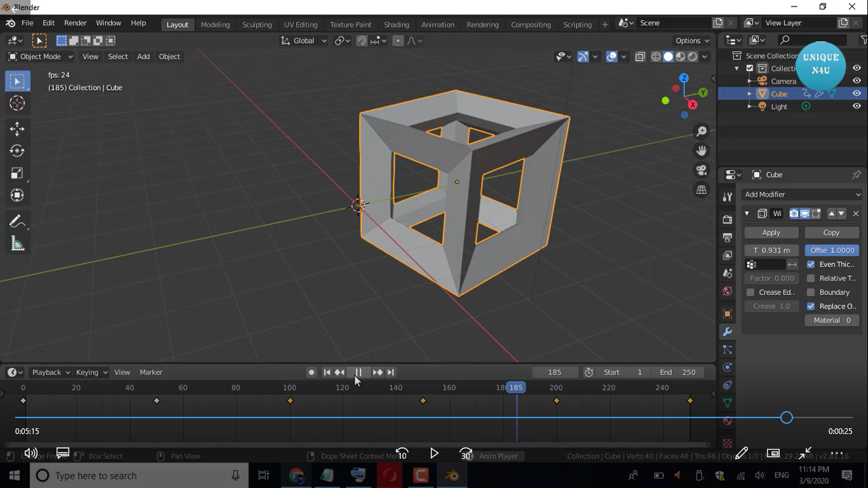868x488 pixels.
Task: Enable the Boundary checkbox
Action: (811, 292)
